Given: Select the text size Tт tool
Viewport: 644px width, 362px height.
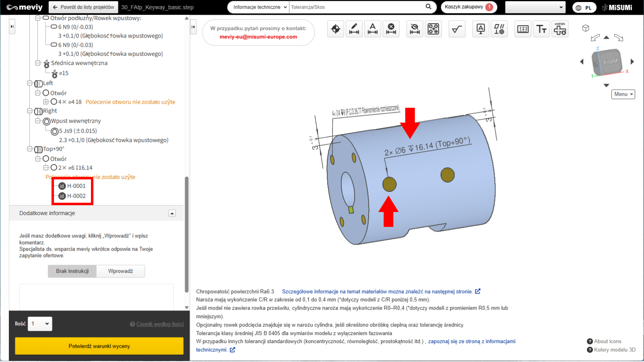Looking at the screenshot, I should [541, 29].
